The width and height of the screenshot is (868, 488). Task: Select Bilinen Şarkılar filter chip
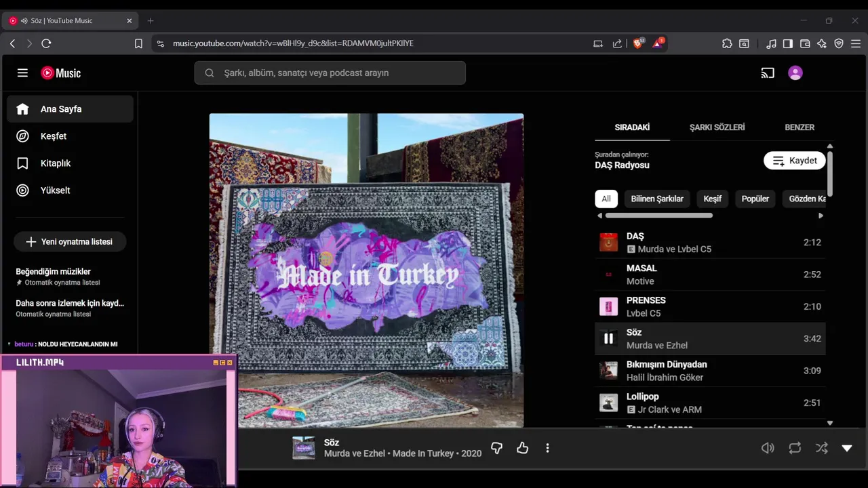(657, 199)
